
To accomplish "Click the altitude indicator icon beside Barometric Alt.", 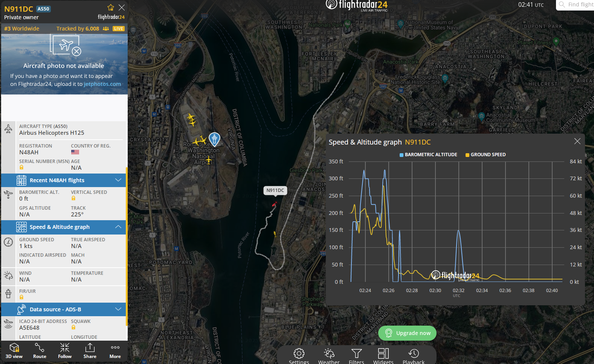I will (8, 195).
